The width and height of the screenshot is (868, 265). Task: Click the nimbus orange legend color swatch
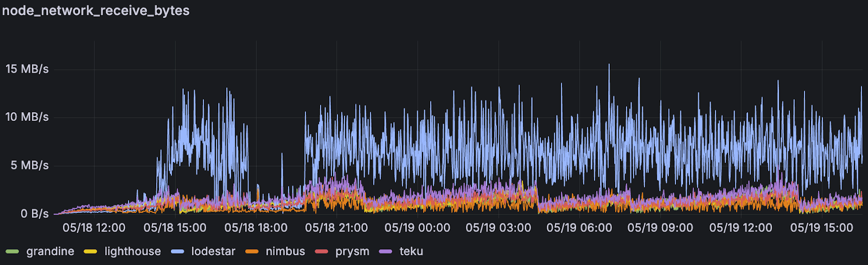click(x=252, y=251)
